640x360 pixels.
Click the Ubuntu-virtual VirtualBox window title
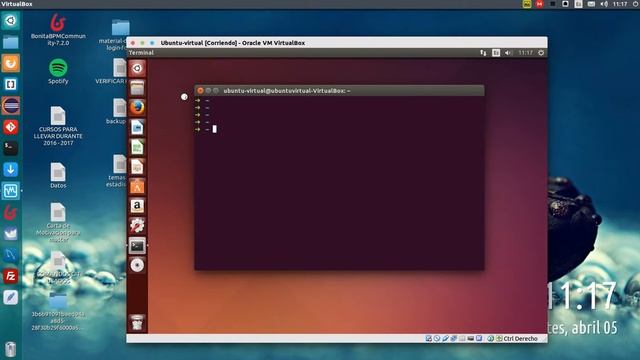233,43
